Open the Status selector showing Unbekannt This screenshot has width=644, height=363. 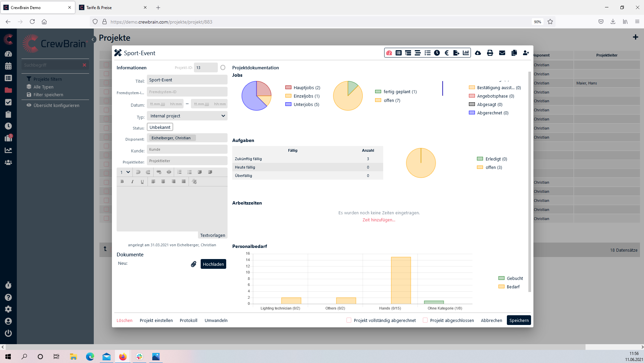(160, 127)
